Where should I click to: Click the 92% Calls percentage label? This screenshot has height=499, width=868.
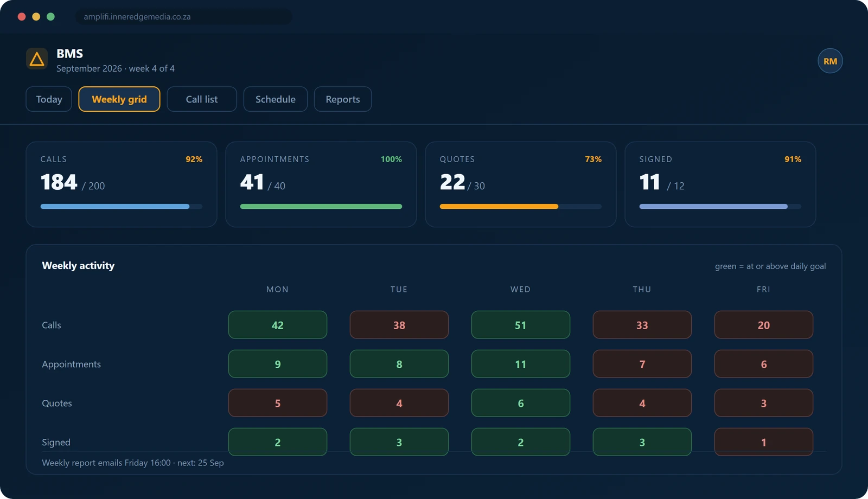point(194,159)
